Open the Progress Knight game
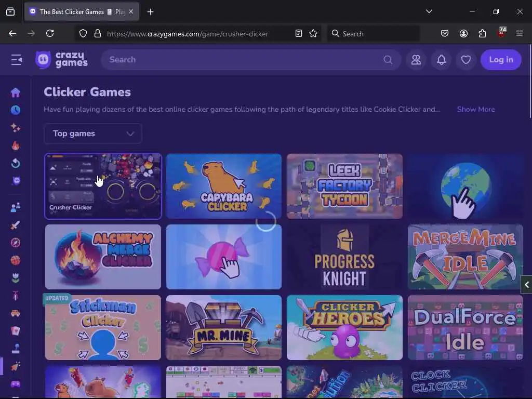Viewport: 532px width, 399px height. click(344, 257)
